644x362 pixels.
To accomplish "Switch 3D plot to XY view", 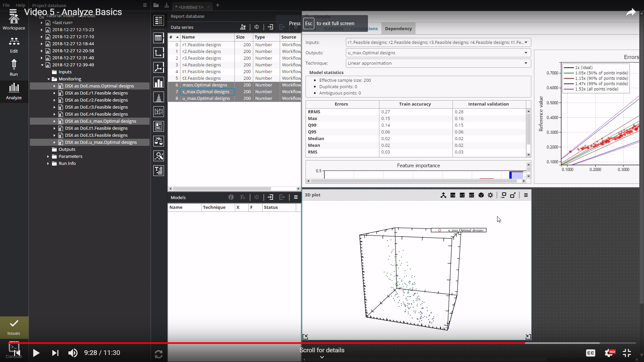I will point(453,195).
